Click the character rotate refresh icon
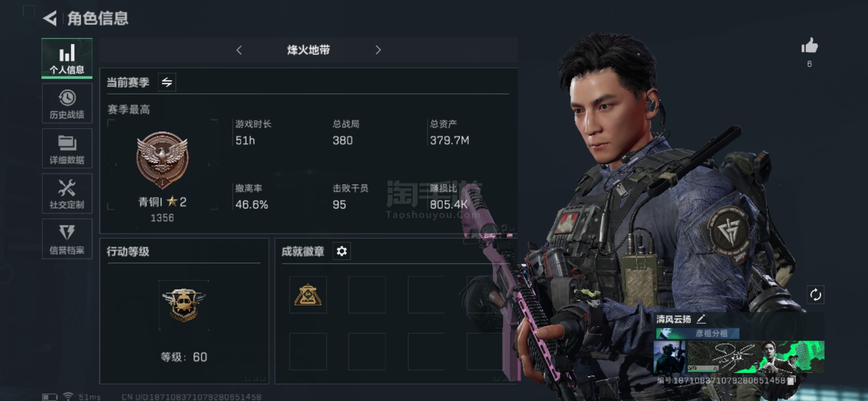868x401 pixels. (x=816, y=295)
